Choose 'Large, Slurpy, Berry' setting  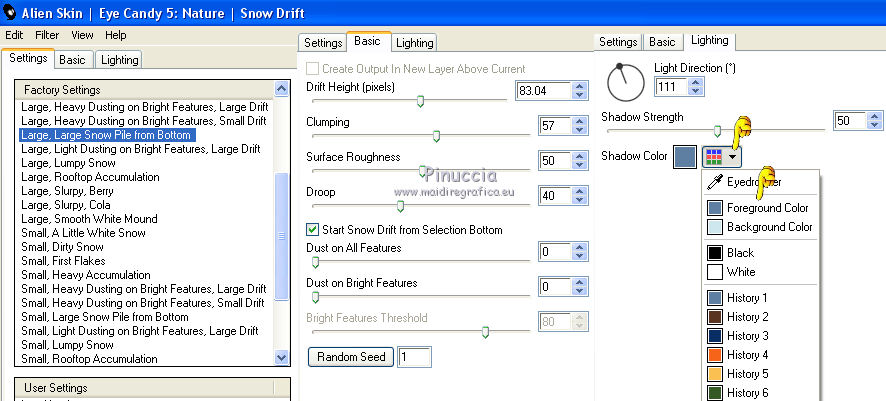(67, 191)
